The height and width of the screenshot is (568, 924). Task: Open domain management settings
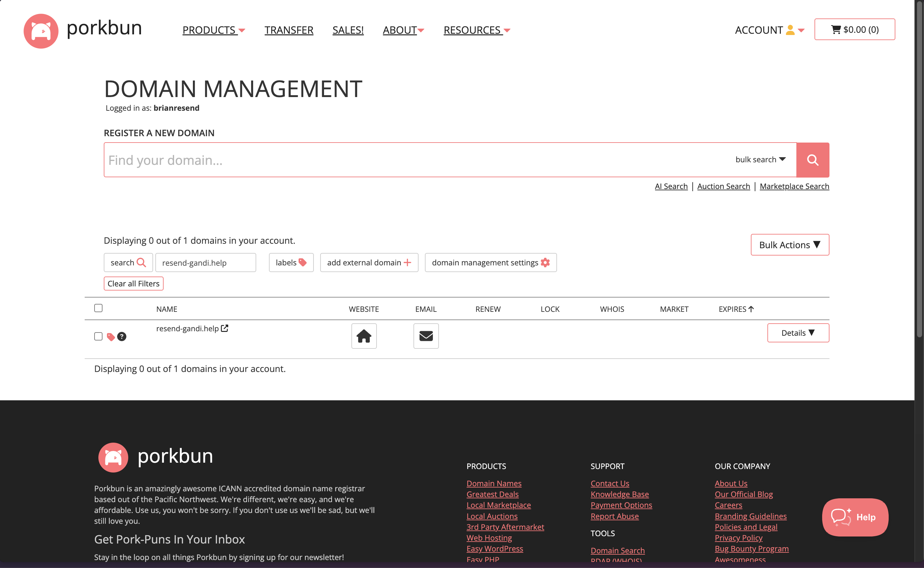click(491, 263)
